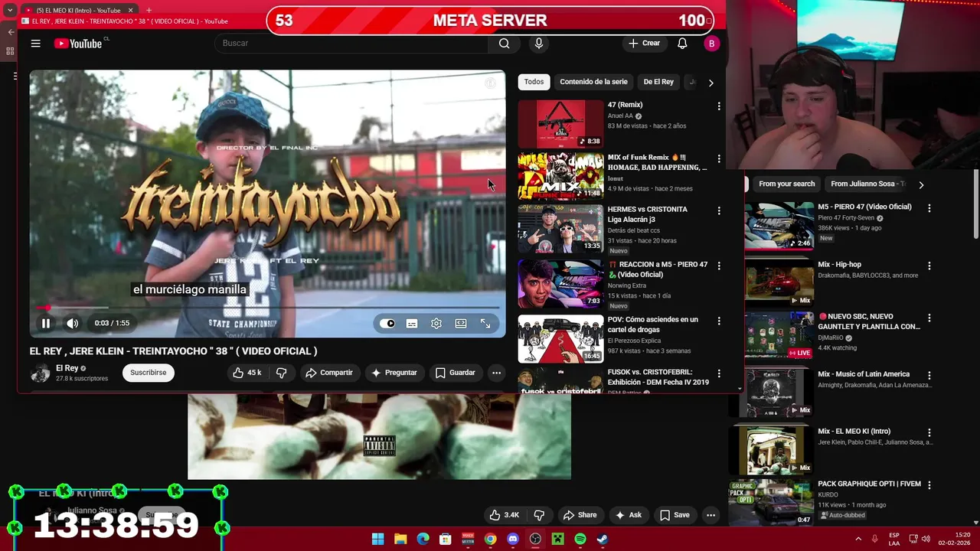Image resolution: width=980 pixels, height=551 pixels.
Task: Pause the TREINTAYOCHO video
Action: (x=46, y=324)
